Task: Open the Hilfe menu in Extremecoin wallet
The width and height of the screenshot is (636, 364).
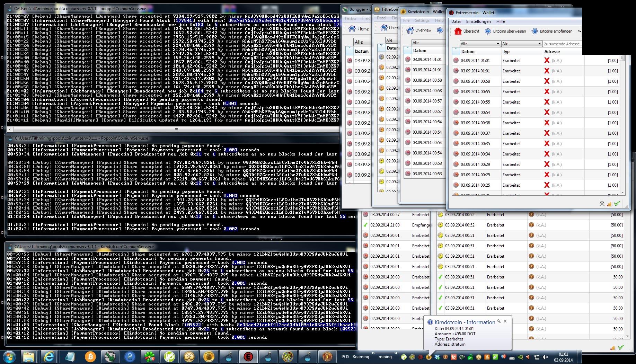Action: point(501,21)
